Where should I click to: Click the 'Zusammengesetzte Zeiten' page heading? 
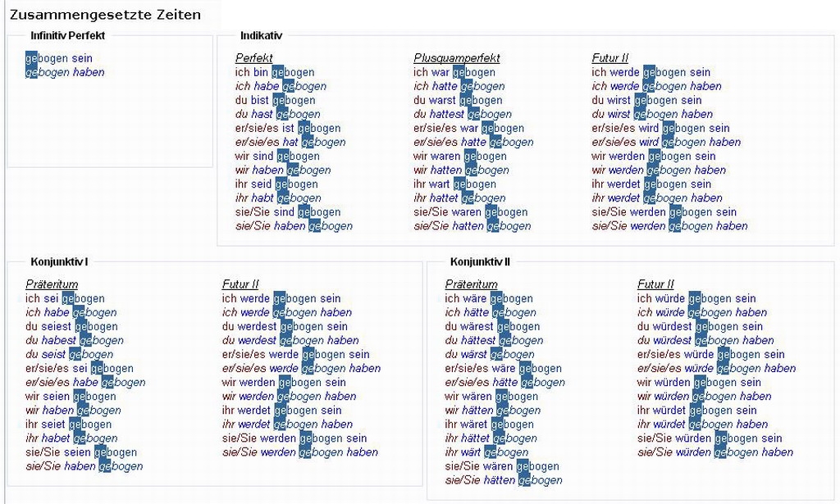tap(105, 15)
